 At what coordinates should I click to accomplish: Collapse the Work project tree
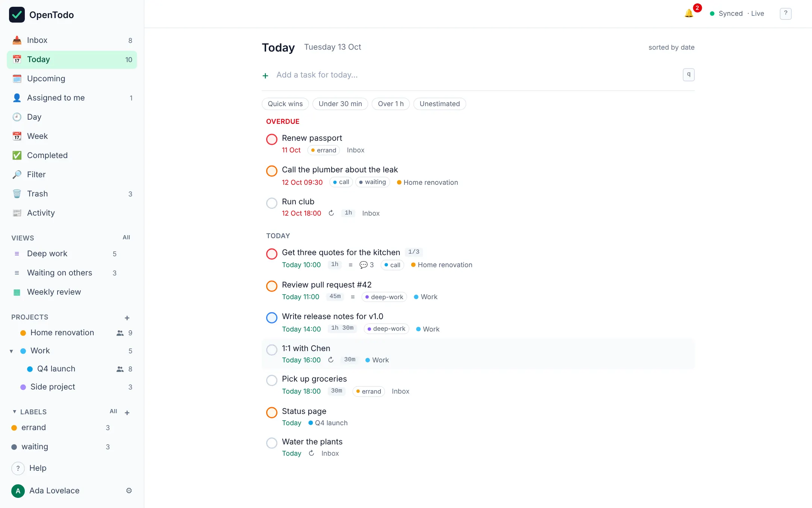[x=11, y=351]
